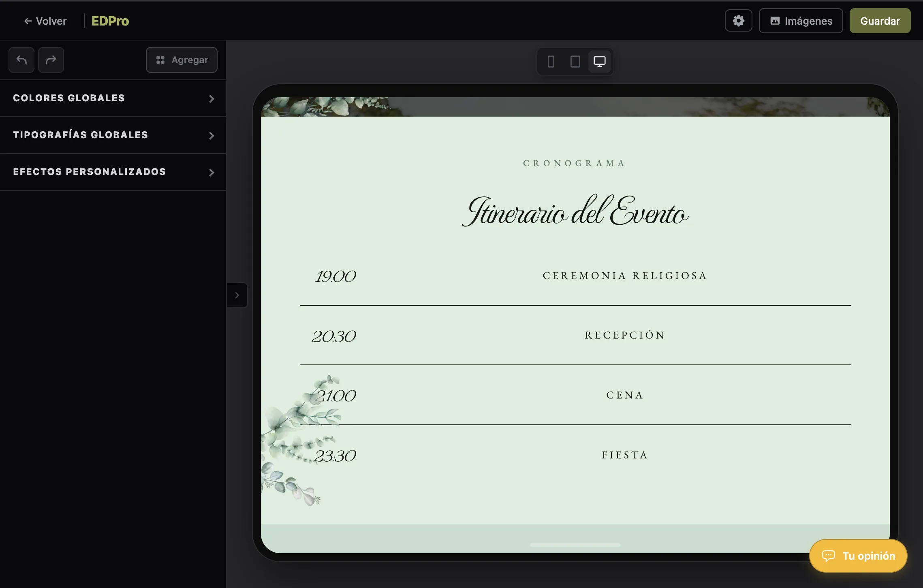Select the CRONOGRAMA subtitle text
This screenshot has width=923, height=588.
click(575, 163)
